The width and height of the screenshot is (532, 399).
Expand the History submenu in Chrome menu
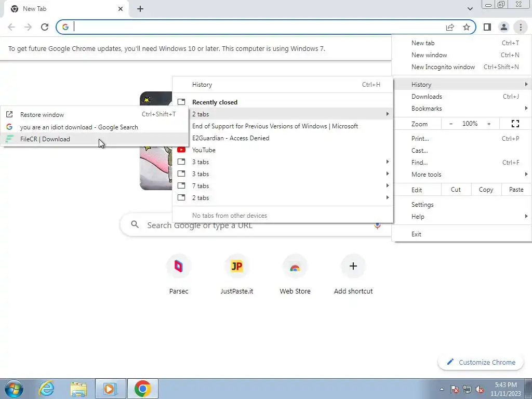coord(462,85)
